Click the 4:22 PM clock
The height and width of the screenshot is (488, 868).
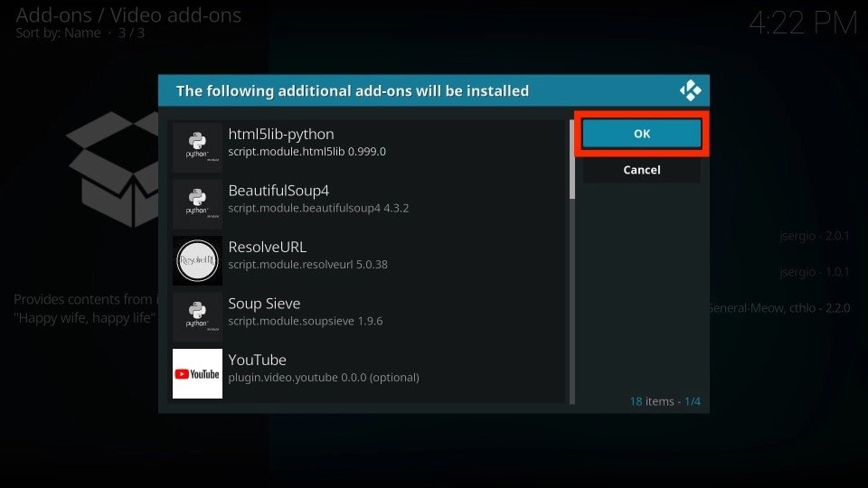pyautogui.click(x=803, y=23)
